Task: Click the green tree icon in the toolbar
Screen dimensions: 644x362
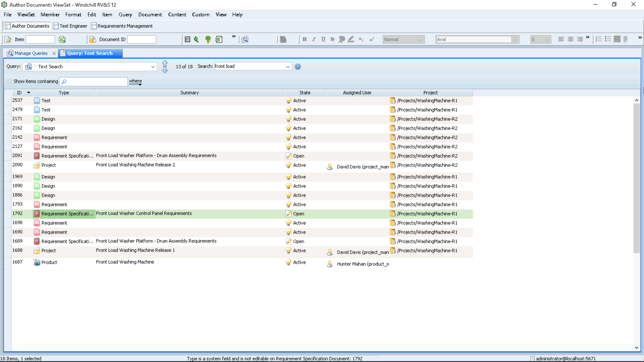Action: click(208, 40)
